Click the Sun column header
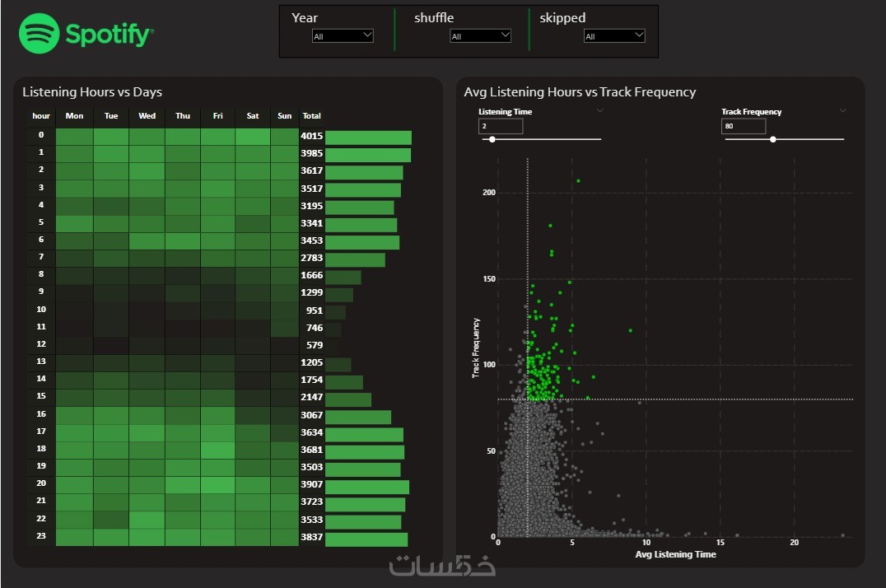The width and height of the screenshot is (886, 588). pyautogui.click(x=284, y=116)
